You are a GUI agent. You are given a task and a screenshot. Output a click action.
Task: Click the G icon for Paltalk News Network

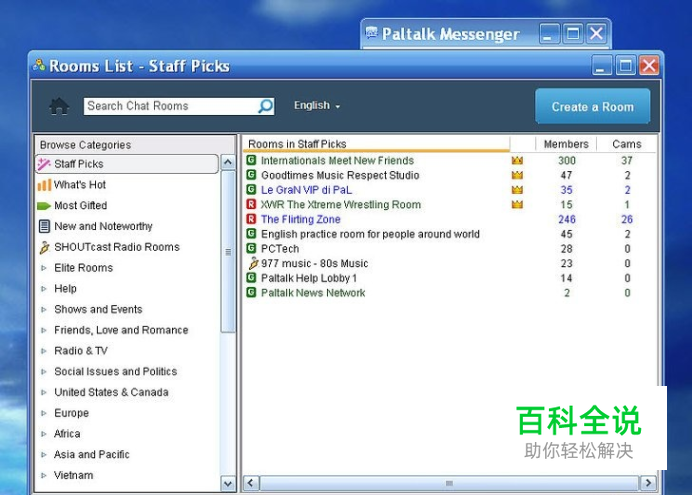click(251, 292)
